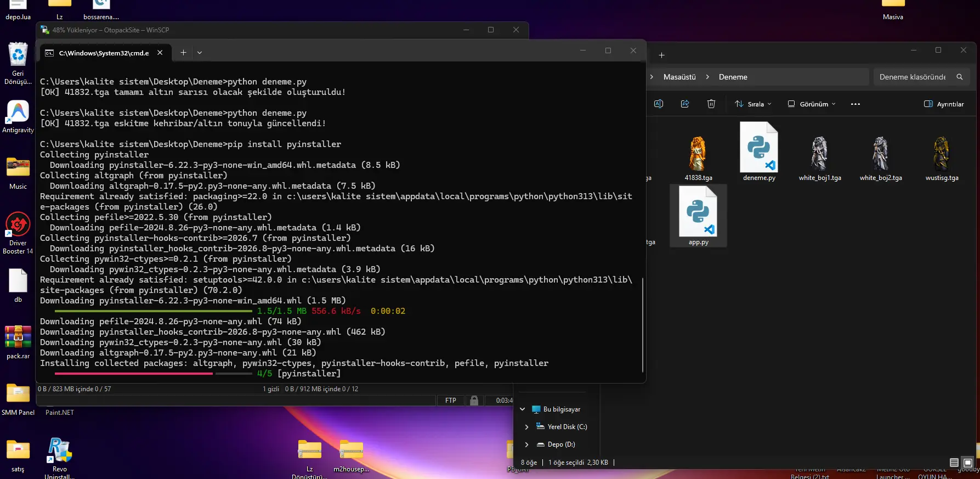Open the Sırala sort dropdown
The height and width of the screenshot is (479, 980).
tap(753, 104)
